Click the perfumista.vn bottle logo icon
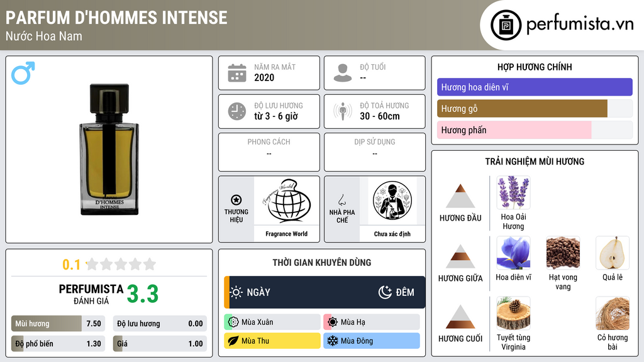This screenshot has width=644, height=362. [x=506, y=25]
